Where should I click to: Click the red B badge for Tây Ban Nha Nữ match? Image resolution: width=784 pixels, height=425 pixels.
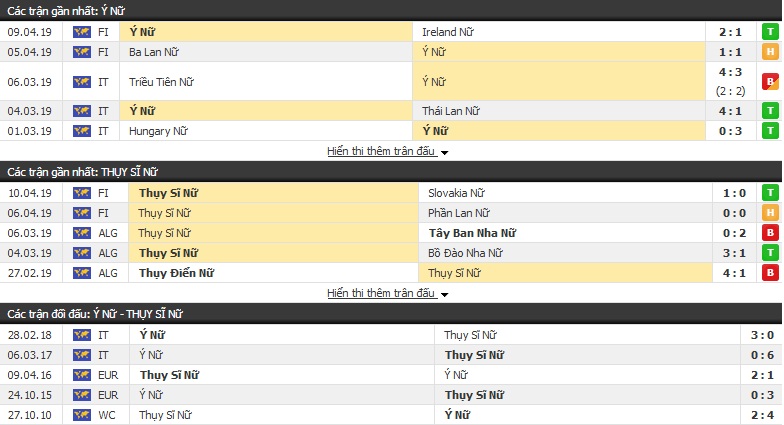click(x=770, y=233)
